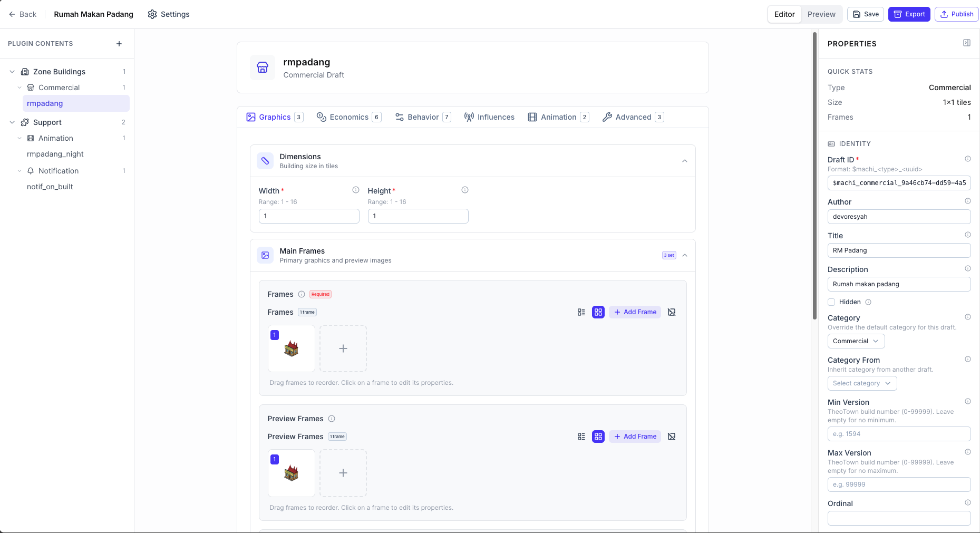The width and height of the screenshot is (980, 533).
Task: Click the image-slash icon to clear frames
Action: click(672, 312)
